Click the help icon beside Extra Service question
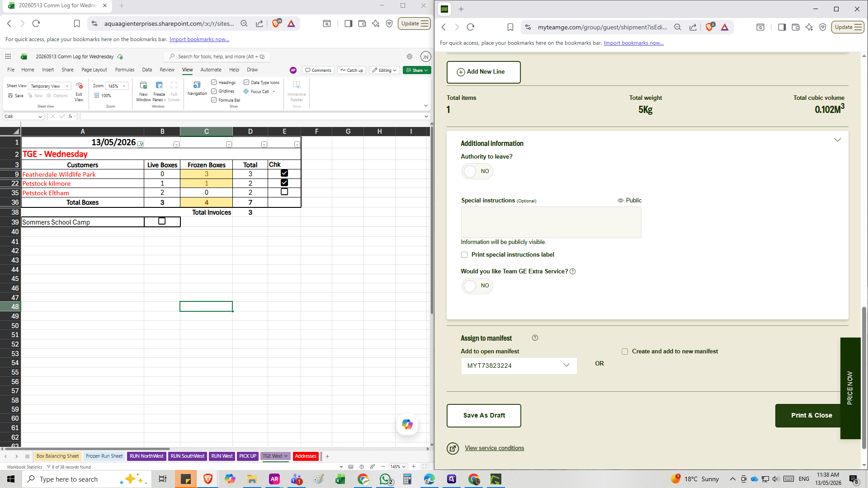Screen dimensions: 868x488 point(573,272)
